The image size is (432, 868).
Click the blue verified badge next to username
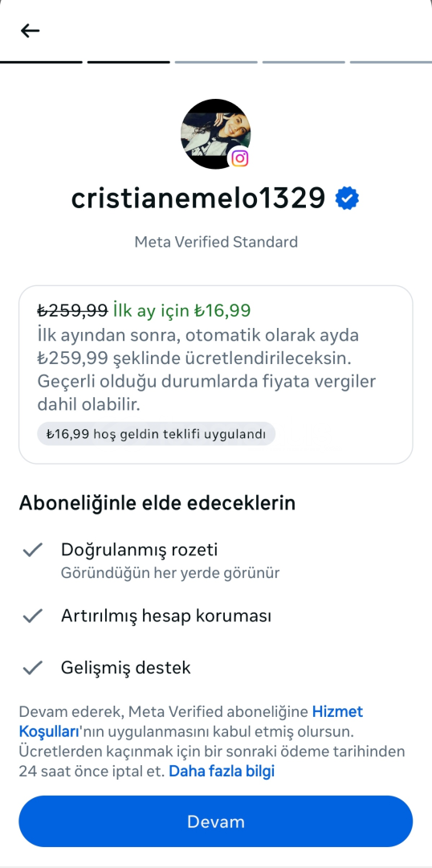coord(348,199)
